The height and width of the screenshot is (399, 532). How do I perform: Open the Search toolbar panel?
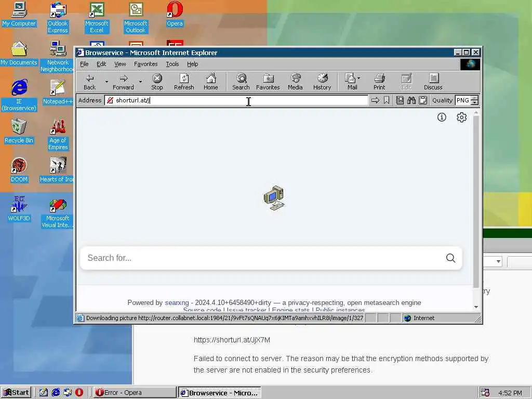pyautogui.click(x=241, y=82)
